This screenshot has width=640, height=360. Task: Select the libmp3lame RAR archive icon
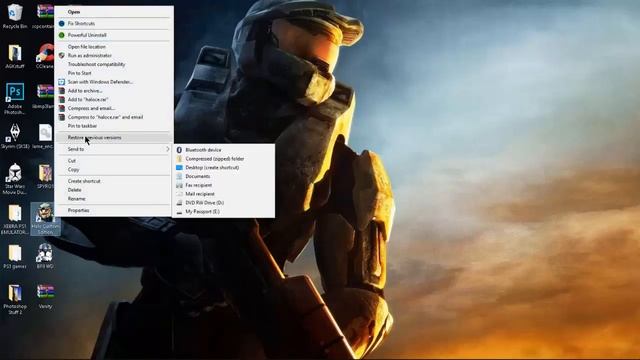point(44,96)
